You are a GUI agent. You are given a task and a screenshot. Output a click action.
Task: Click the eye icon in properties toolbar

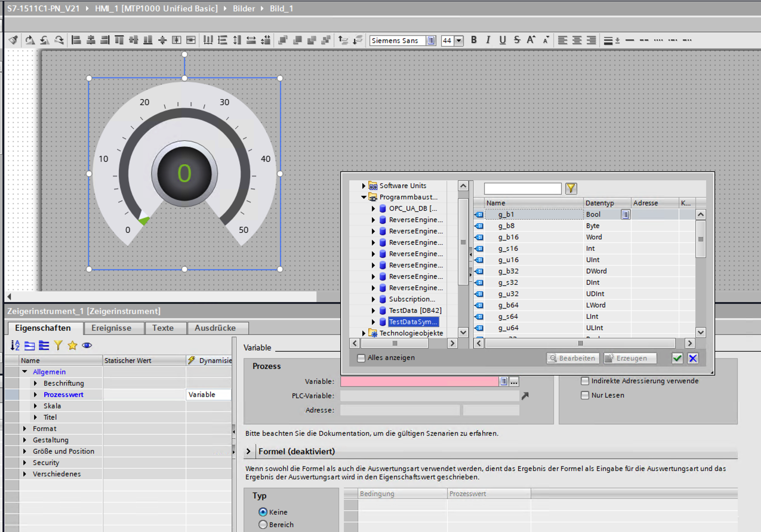(87, 345)
